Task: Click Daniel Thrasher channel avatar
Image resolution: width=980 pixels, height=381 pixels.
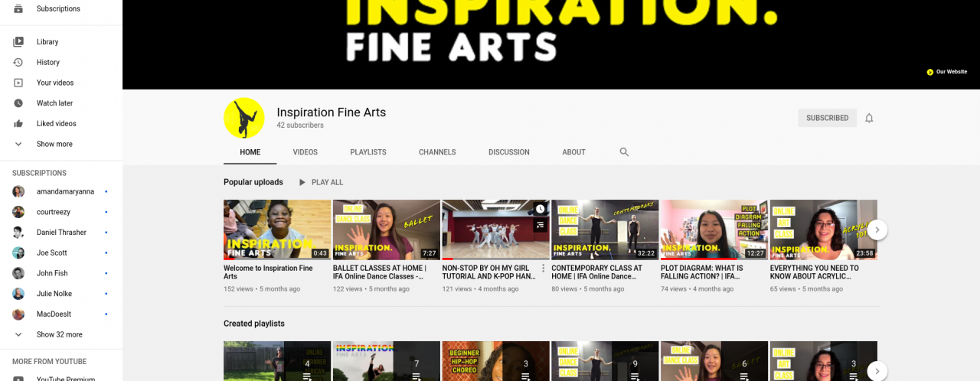Action: tap(18, 233)
